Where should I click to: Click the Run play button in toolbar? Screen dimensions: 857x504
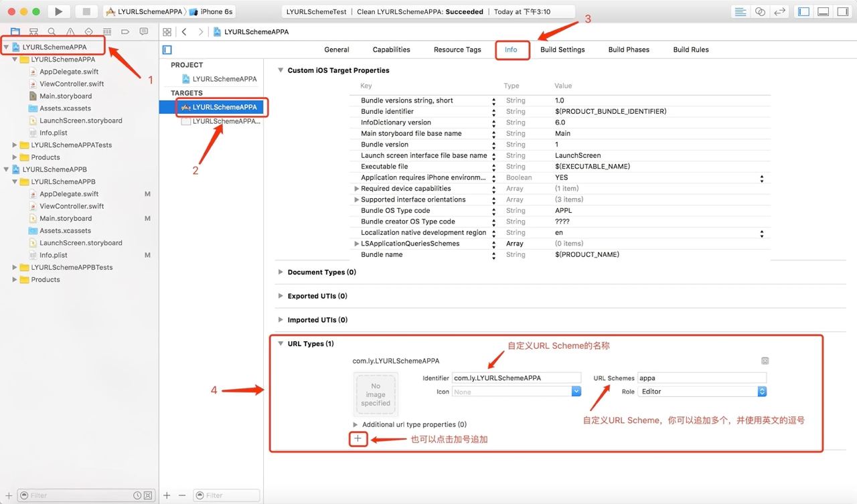pyautogui.click(x=59, y=11)
